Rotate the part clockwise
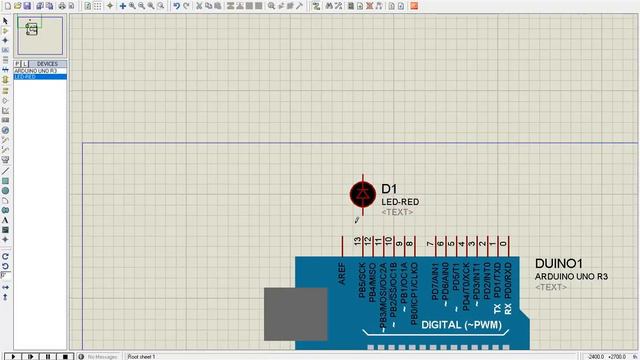640x360 pixels. click(5, 256)
